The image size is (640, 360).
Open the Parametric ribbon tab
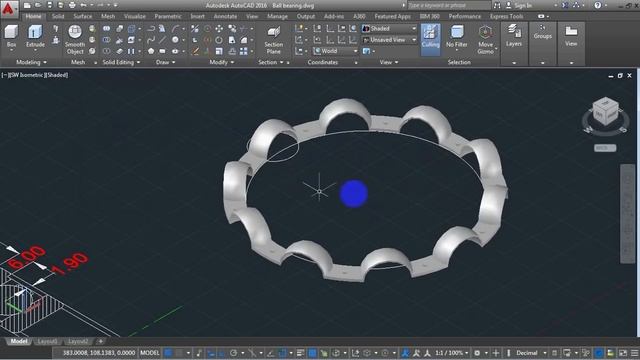pos(168,16)
